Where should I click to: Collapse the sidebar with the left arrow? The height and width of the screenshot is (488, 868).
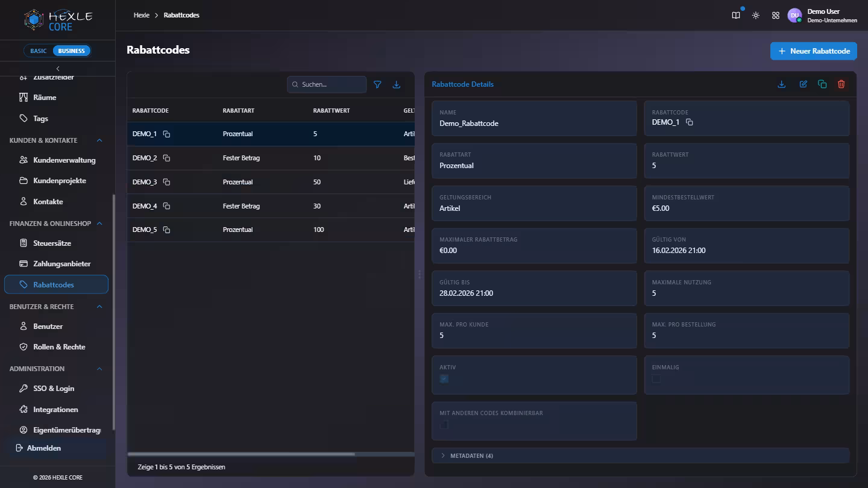point(58,69)
